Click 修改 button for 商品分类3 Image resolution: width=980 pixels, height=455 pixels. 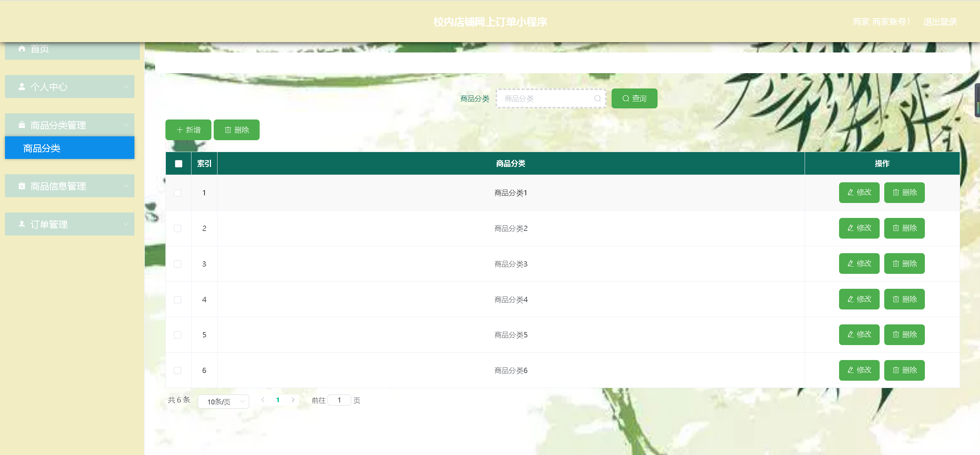point(859,264)
